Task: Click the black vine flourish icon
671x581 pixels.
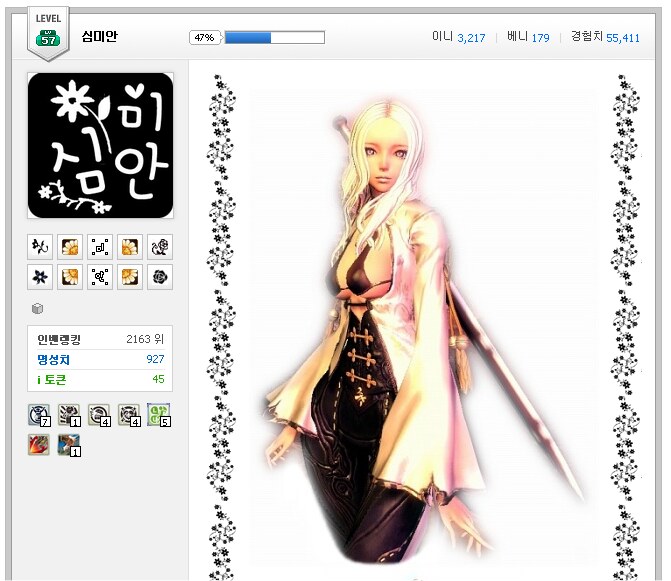Action: 40,247
